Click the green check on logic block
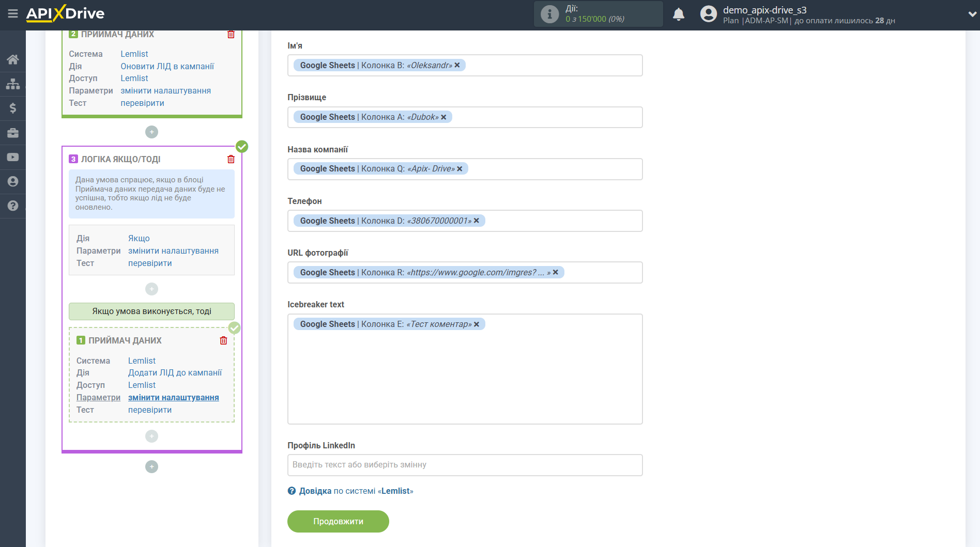This screenshot has width=980, height=547. point(242,146)
